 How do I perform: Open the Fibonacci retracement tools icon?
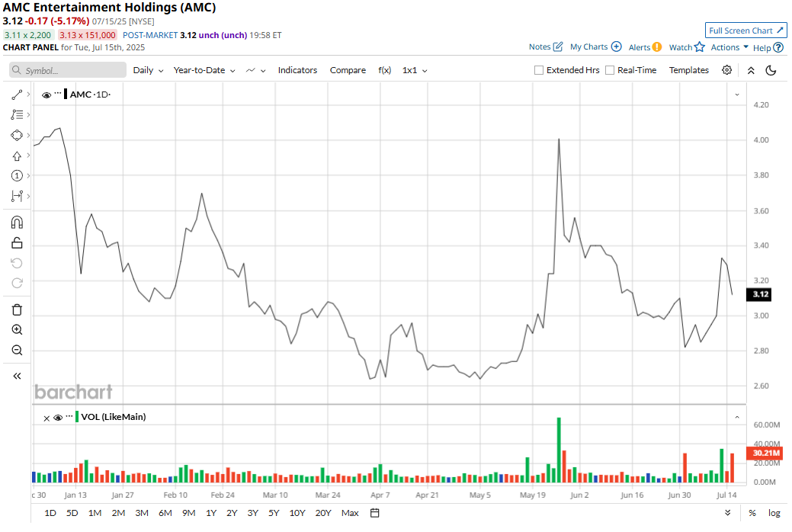point(17,114)
